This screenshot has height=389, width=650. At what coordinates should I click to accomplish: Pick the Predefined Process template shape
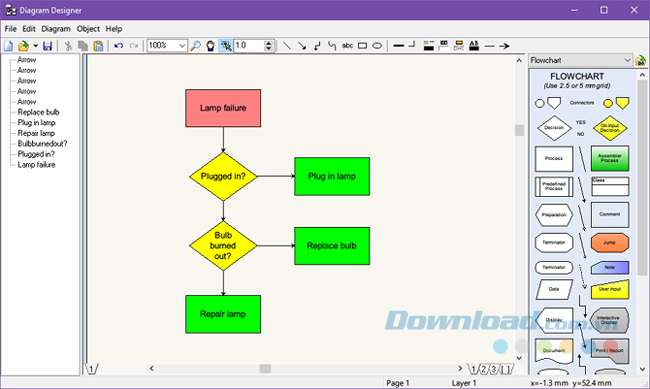click(554, 186)
